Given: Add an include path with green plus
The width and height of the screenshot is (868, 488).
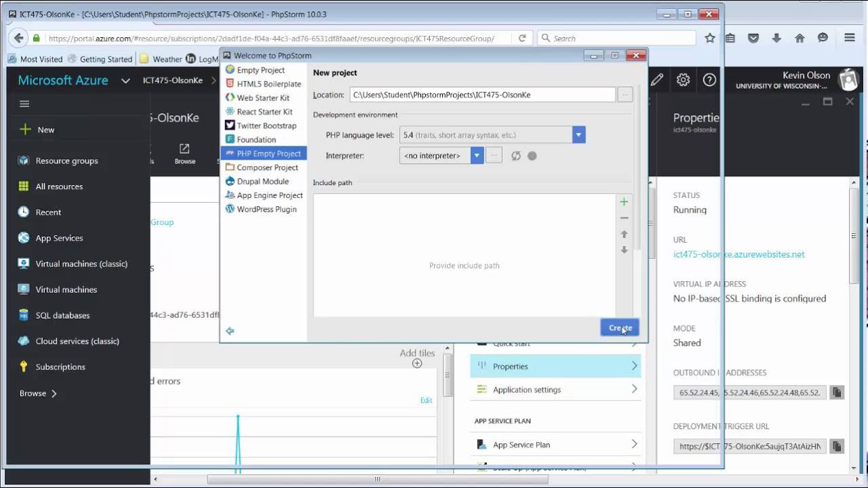Looking at the screenshot, I should pos(624,202).
